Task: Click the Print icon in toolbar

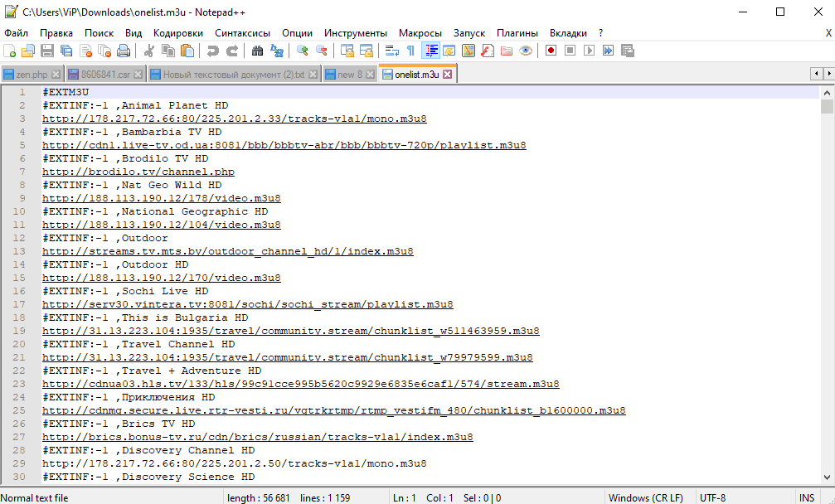Action: pos(124,51)
